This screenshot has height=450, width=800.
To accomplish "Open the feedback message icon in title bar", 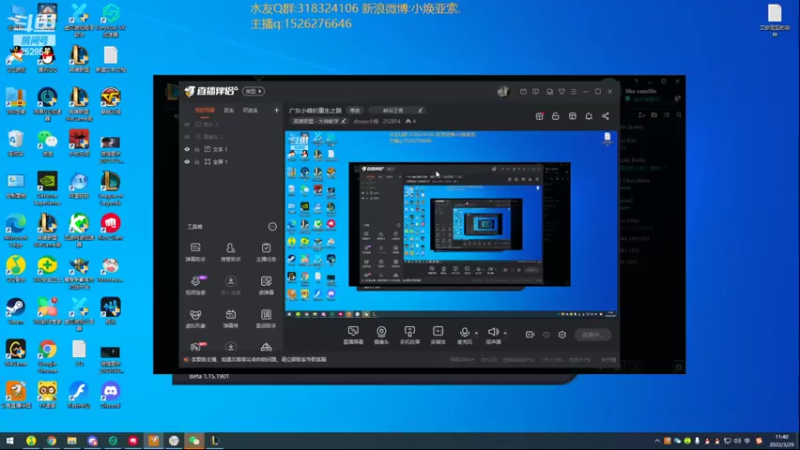I will (536, 92).
